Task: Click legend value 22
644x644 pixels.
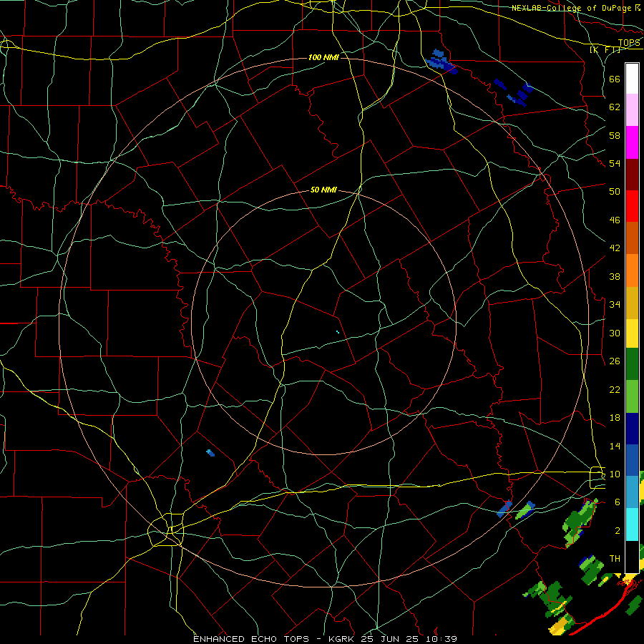Action: [615, 389]
